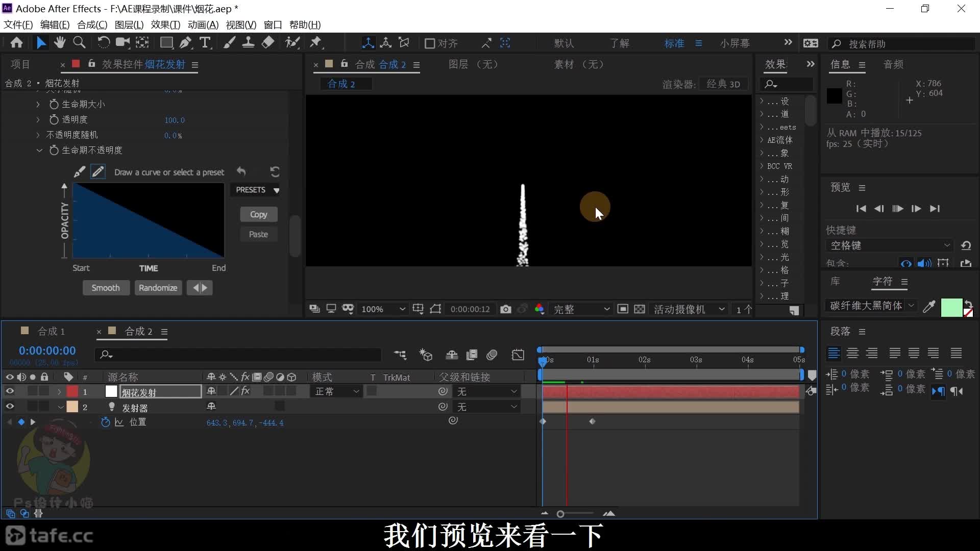Select the Rotation tool

point(103,43)
